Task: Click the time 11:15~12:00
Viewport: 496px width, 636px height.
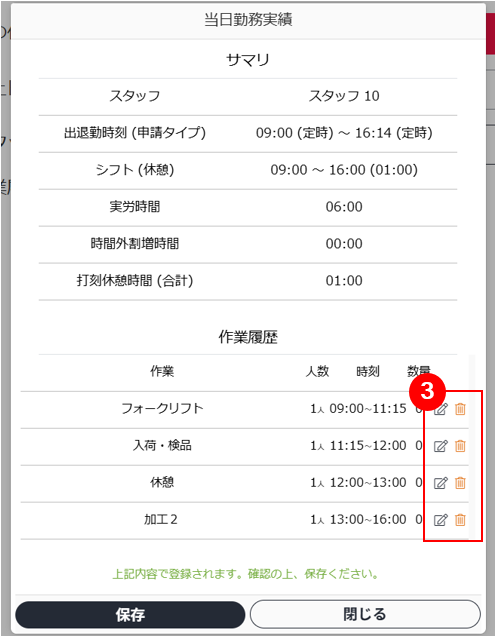Action: (368, 445)
